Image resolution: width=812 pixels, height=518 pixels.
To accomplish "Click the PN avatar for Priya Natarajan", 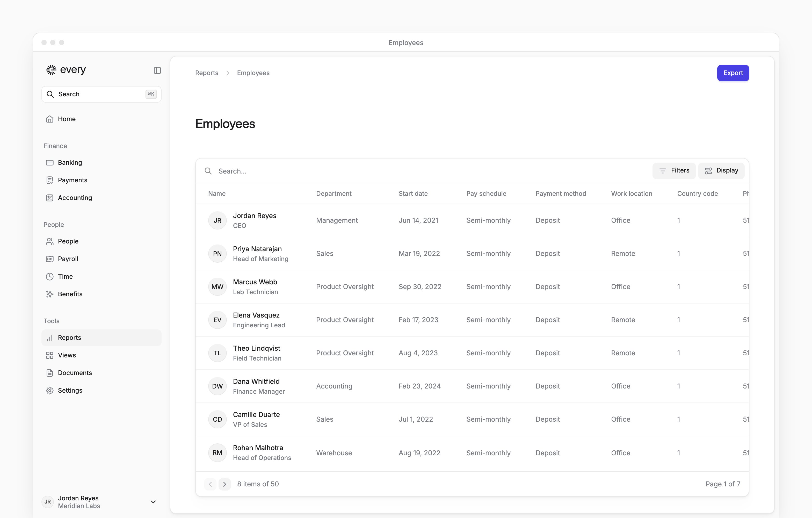I will [217, 254].
